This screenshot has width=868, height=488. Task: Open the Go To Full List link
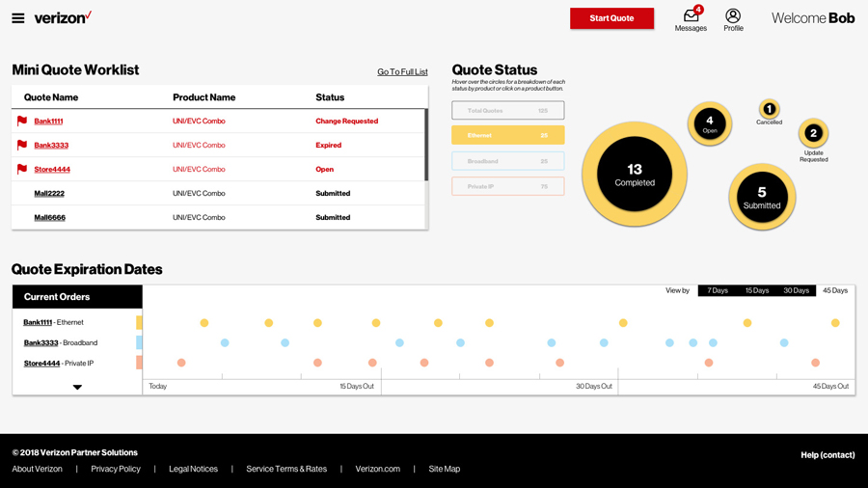(x=402, y=72)
